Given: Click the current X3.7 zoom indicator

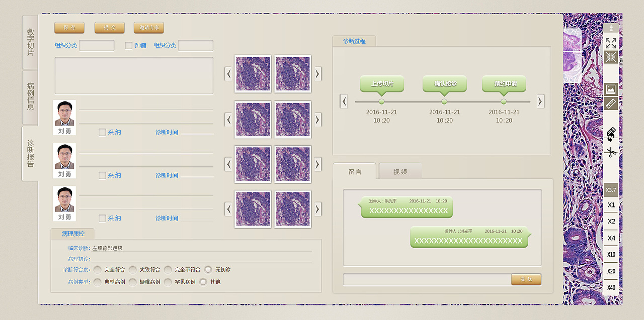Looking at the screenshot, I should pos(611,190).
